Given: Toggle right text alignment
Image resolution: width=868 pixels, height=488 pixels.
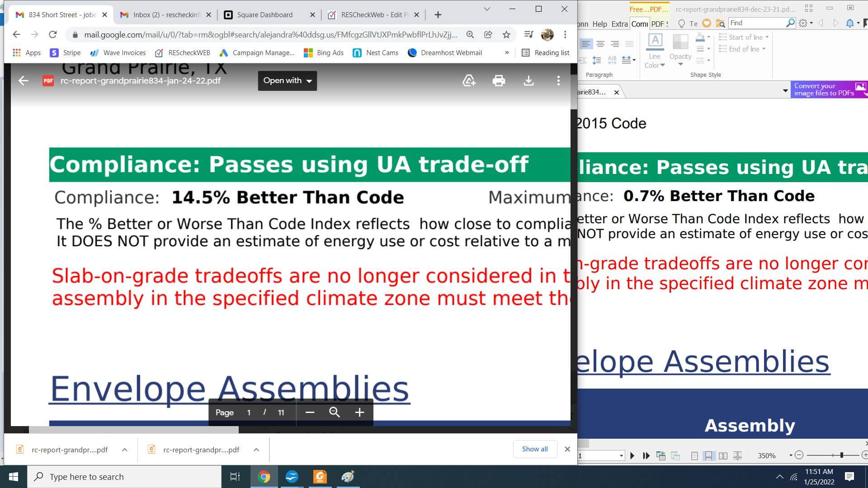Looking at the screenshot, I should point(615,44).
